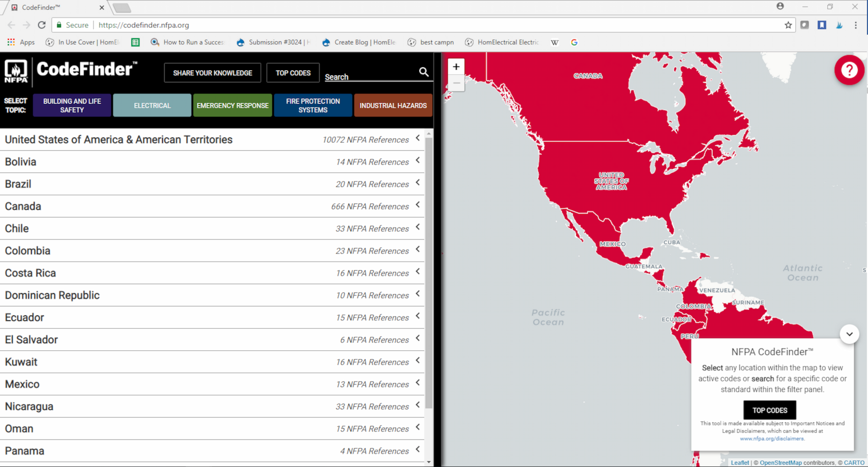Expand the Canada references chevron
Screen dimensions: 868x467
click(418, 205)
